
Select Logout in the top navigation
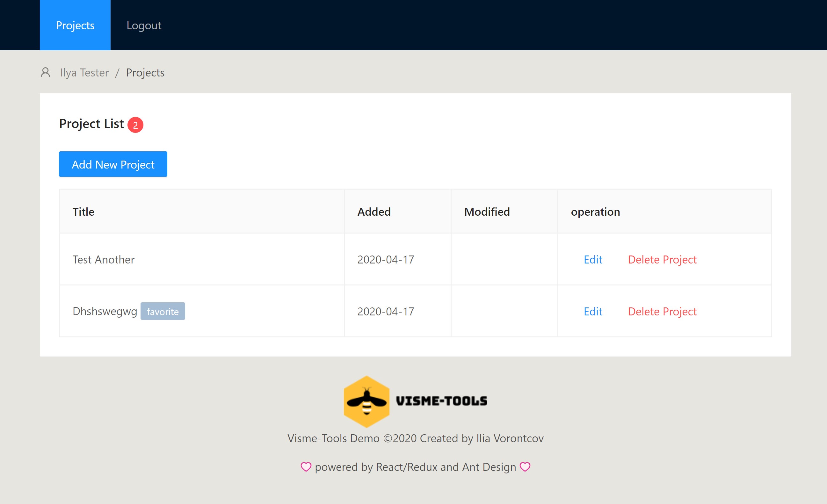144,25
